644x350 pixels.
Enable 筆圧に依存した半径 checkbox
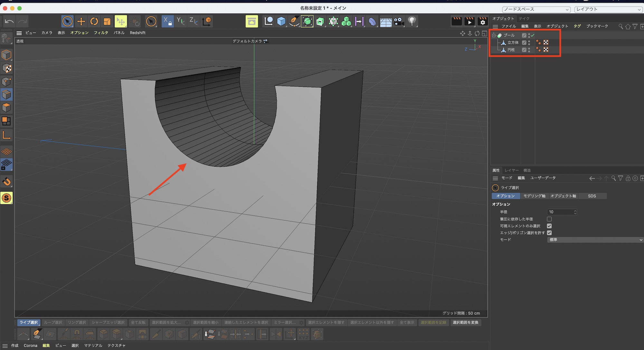pos(549,219)
